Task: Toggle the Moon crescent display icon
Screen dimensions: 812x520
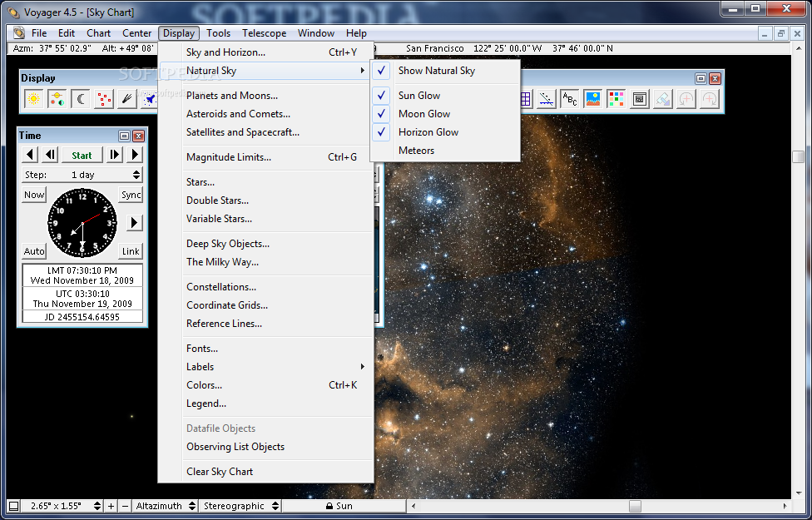Action: point(80,98)
